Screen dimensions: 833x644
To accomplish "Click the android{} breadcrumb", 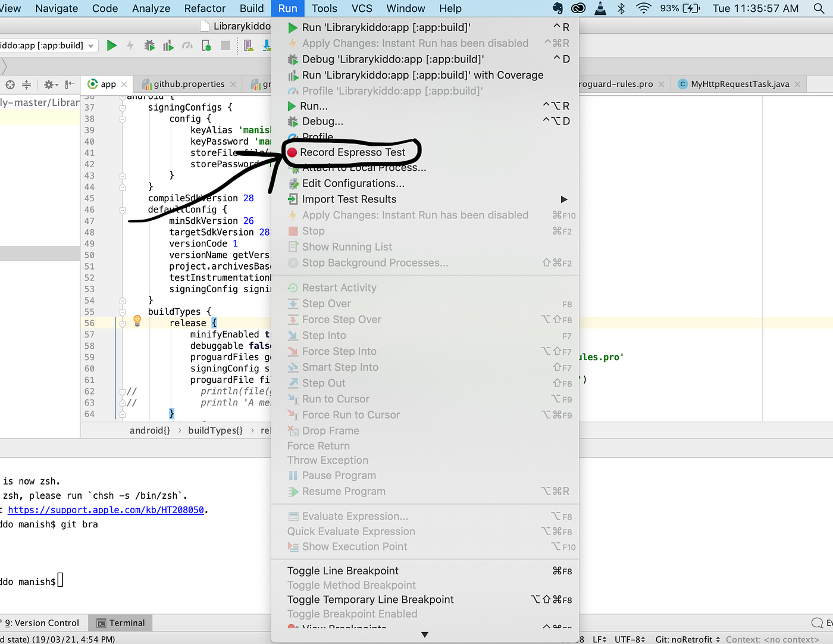I will [150, 430].
